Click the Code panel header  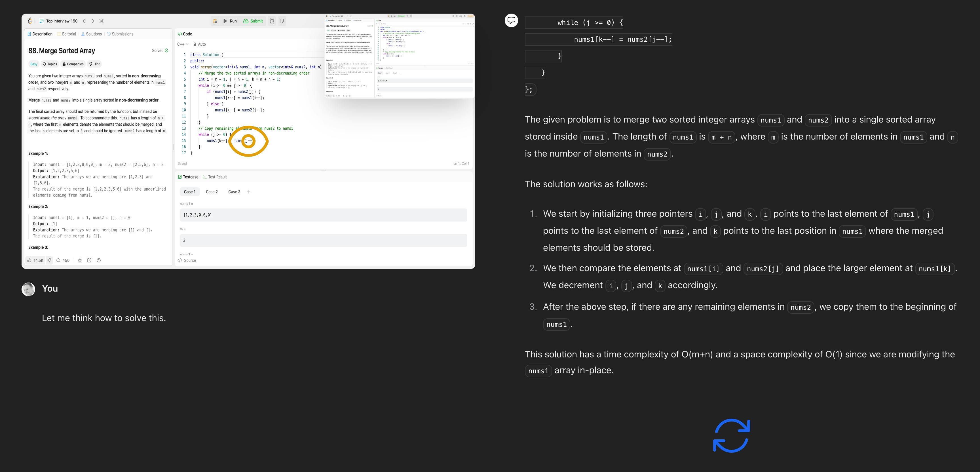click(185, 34)
